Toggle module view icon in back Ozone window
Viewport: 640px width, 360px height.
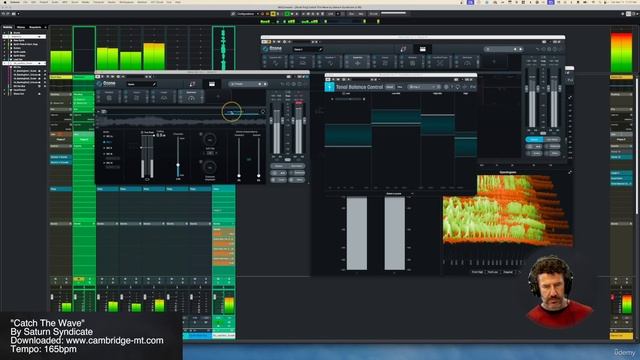[422, 49]
